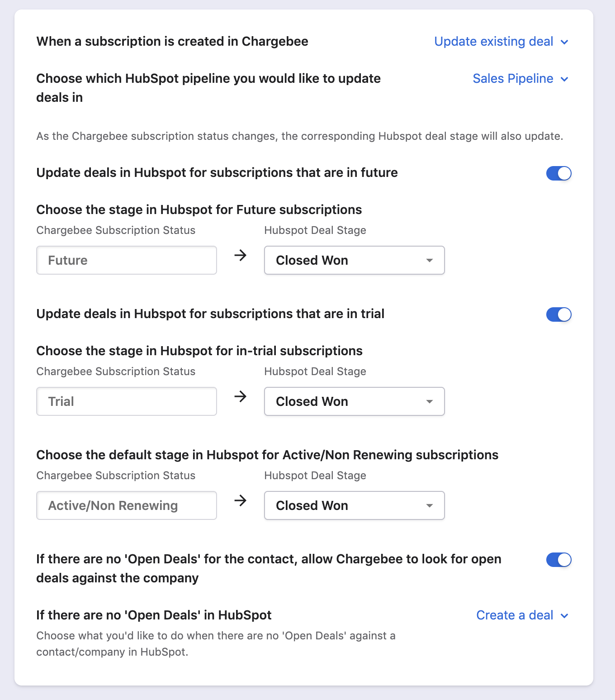Click chevron next to Create a deal

pos(564,616)
